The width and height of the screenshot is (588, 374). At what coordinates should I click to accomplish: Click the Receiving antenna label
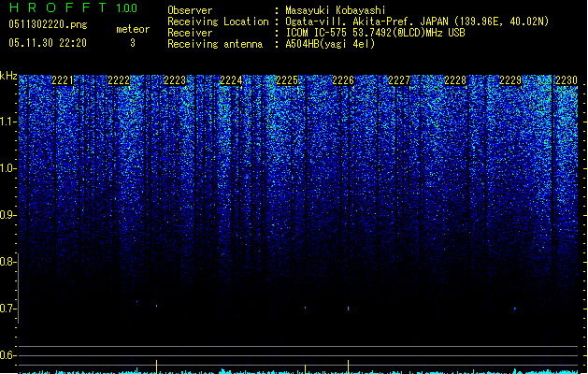tap(215, 44)
